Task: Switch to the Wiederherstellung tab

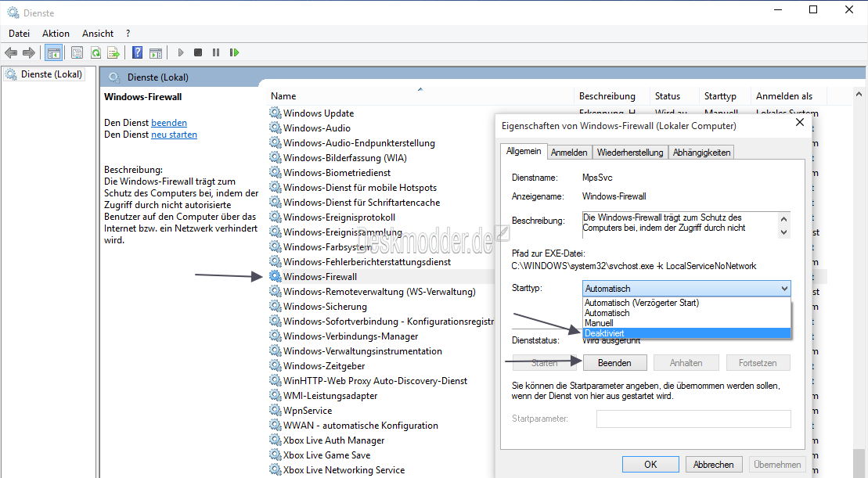Action: 629,153
